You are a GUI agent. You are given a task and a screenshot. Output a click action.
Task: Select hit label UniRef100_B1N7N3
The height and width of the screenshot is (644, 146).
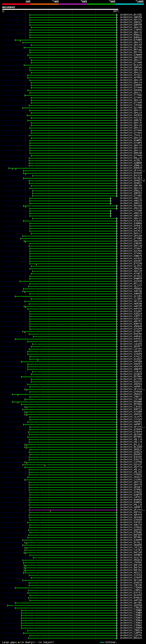pyautogui.click(x=131, y=334)
